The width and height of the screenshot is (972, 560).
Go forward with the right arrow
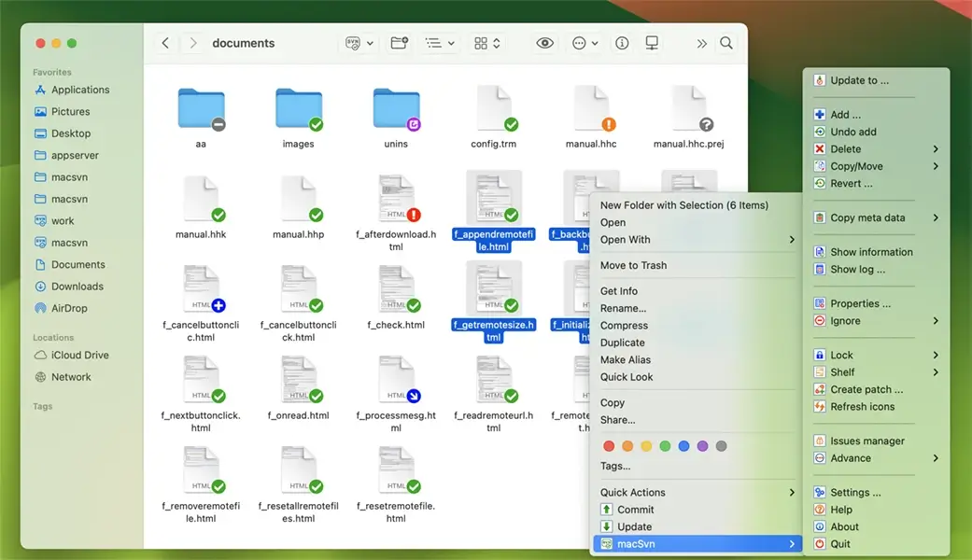pyautogui.click(x=193, y=43)
